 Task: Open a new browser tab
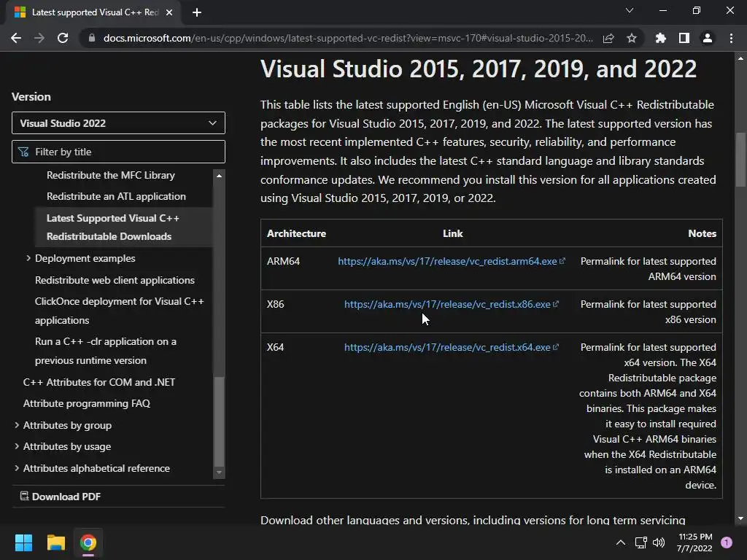[x=197, y=12]
